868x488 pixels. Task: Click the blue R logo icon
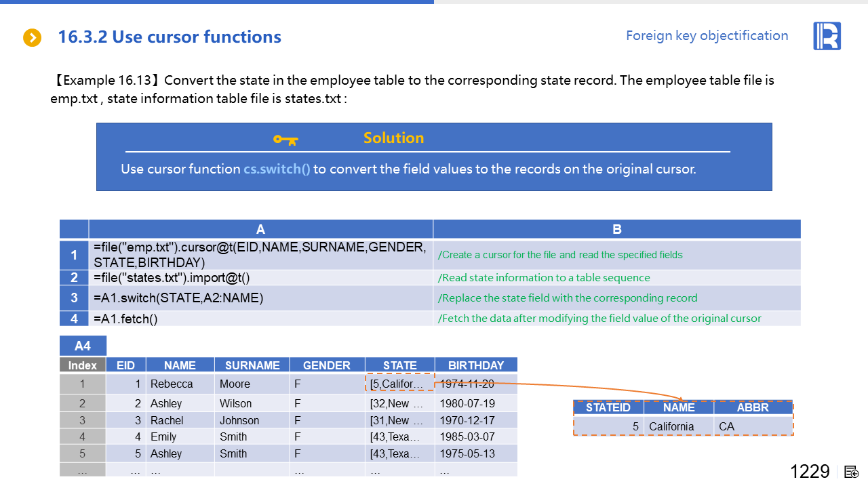[827, 36]
